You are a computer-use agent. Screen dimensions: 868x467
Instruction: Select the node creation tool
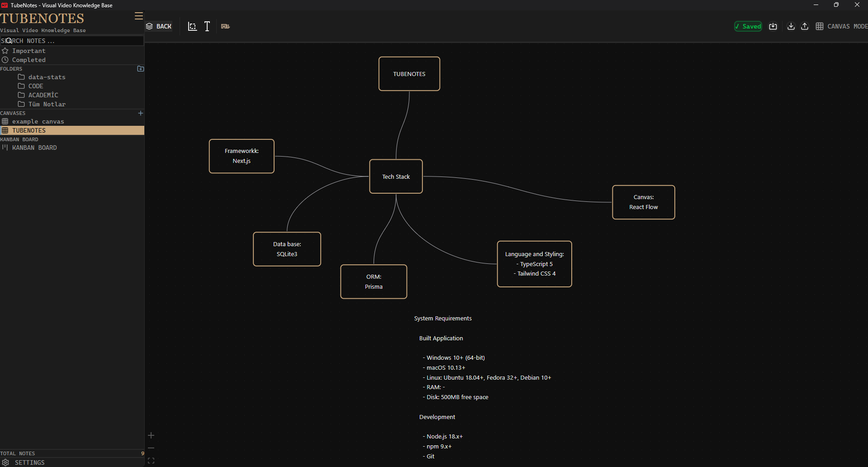point(192,26)
